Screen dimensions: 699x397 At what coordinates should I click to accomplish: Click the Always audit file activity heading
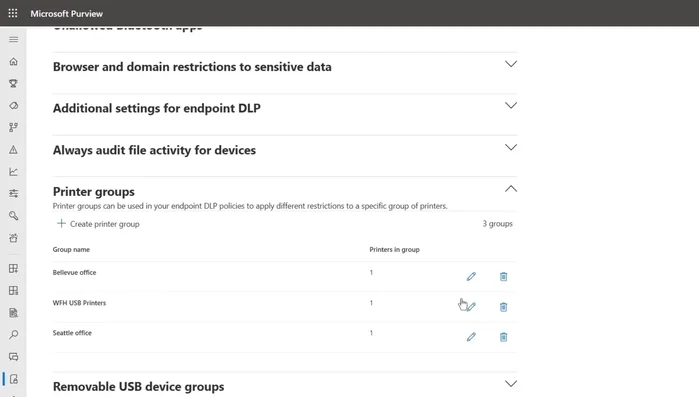pos(154,150)
